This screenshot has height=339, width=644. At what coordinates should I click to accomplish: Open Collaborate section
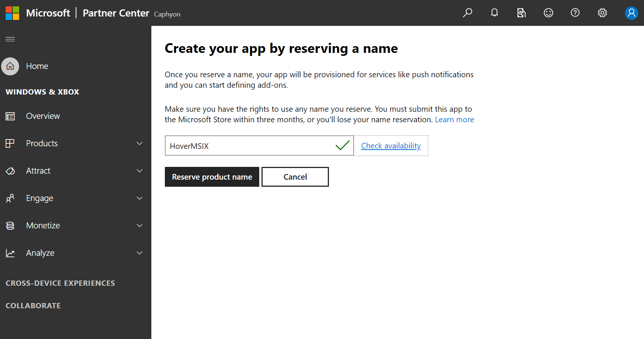click(x=33, y=306)
